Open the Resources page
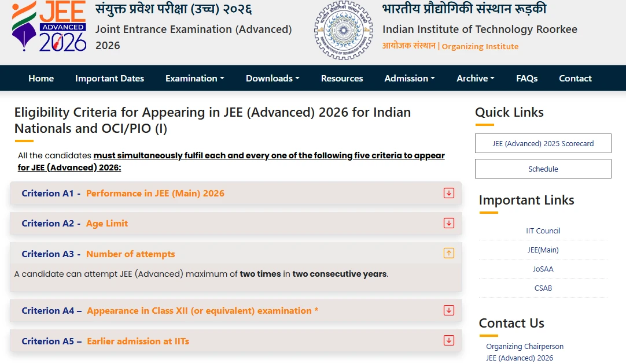 342,78
